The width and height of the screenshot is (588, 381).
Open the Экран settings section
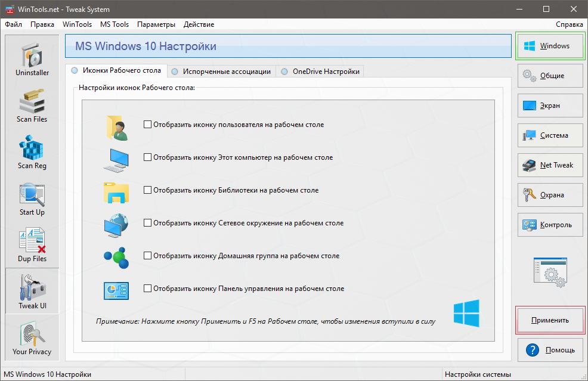pos(550,106)
